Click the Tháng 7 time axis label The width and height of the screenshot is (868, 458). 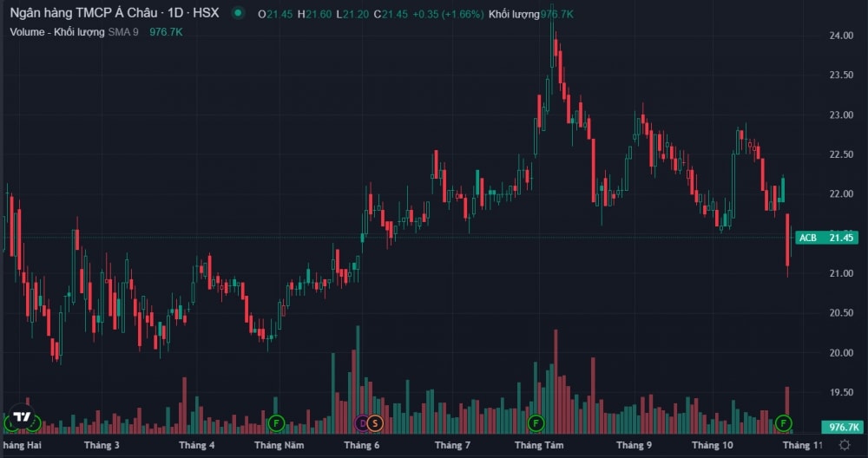point(452,445)
